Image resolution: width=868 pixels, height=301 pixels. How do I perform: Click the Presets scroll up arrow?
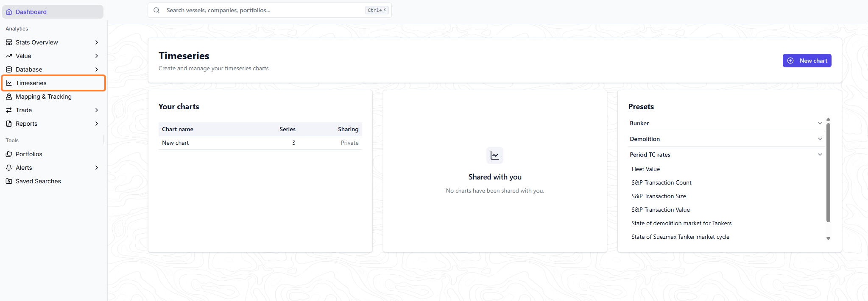coord(828,119)
